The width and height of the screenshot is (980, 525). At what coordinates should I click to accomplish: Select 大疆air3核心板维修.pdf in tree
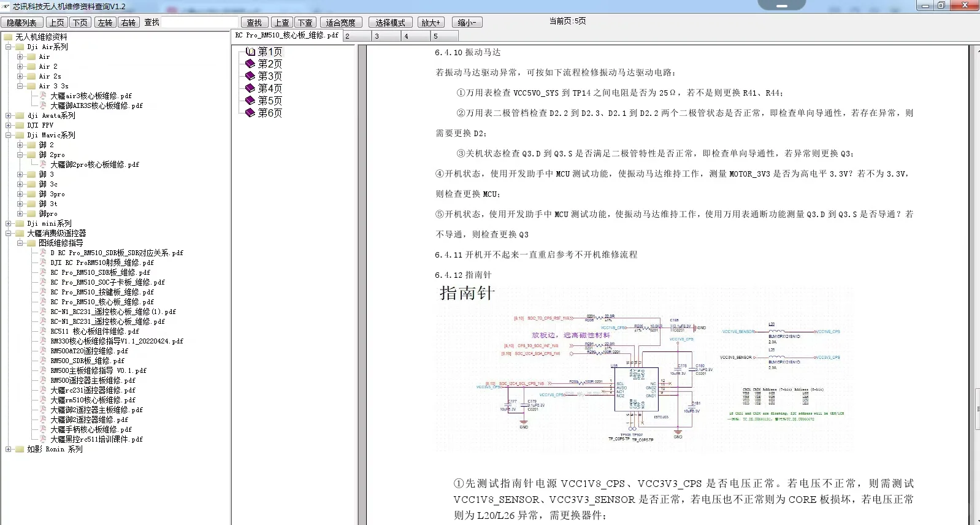point(91,96)
